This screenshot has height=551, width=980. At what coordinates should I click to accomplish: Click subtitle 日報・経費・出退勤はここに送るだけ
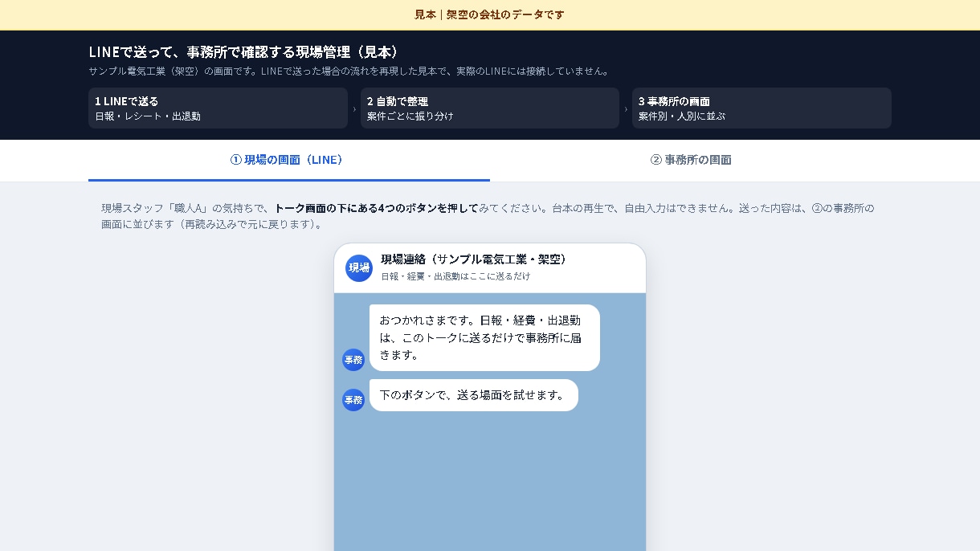coord(455,276)
